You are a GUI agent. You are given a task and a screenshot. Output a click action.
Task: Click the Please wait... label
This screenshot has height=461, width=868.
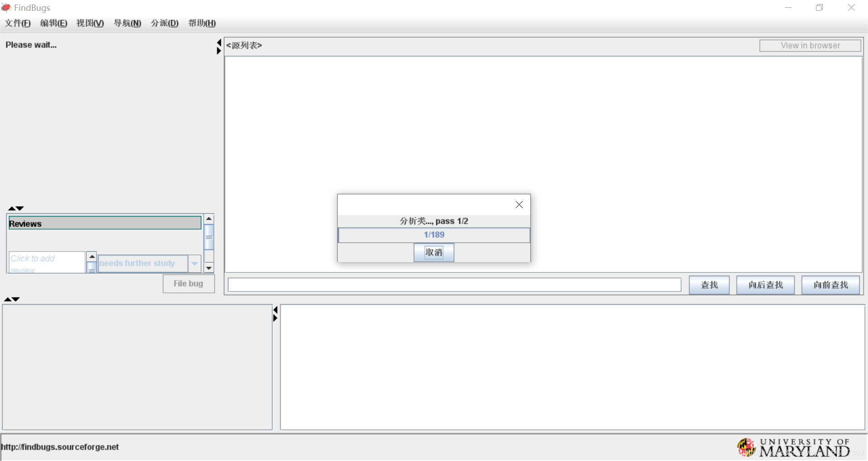coord(31,45)
